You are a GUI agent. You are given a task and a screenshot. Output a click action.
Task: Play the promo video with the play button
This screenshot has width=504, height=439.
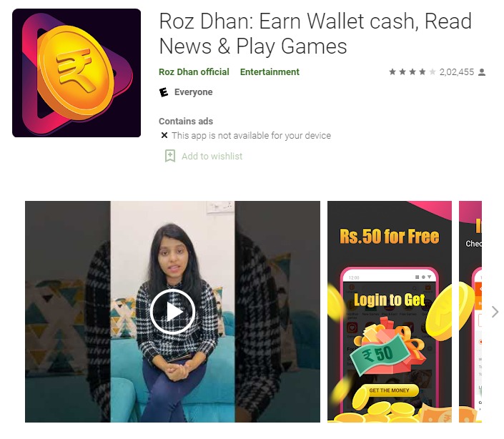pos(172,312)
